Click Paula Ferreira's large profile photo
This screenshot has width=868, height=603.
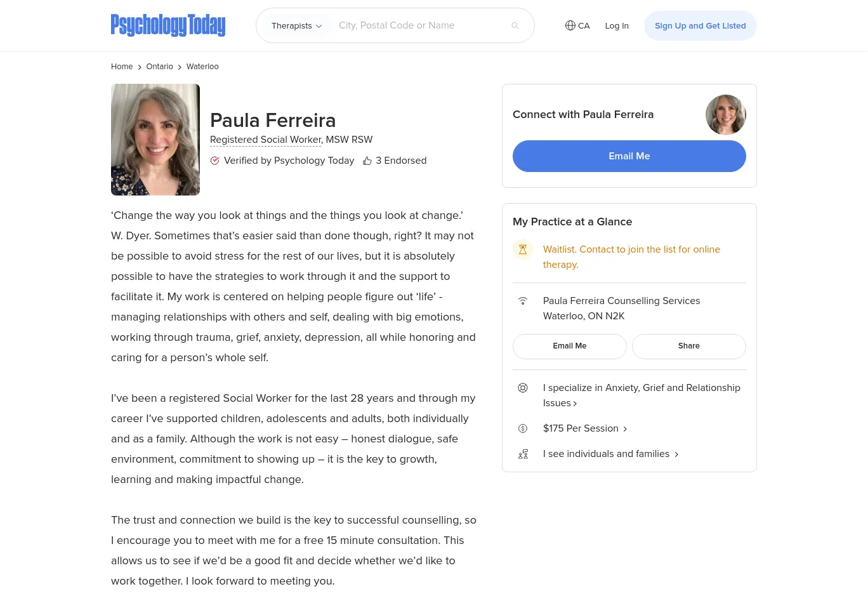click(x=155, y=140)
